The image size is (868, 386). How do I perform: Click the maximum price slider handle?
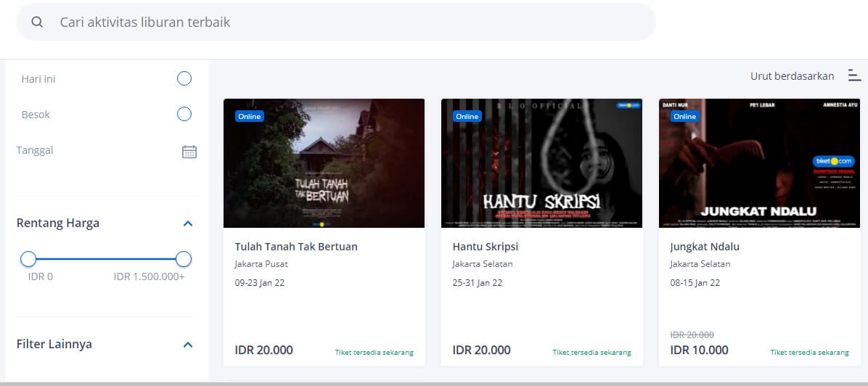pos(183,258)
